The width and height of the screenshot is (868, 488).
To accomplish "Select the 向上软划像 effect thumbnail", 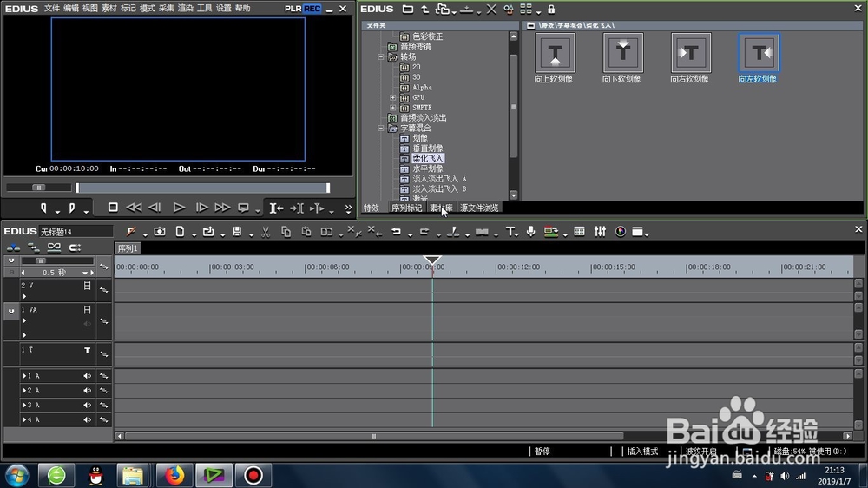I will click(x=555, y=53).
